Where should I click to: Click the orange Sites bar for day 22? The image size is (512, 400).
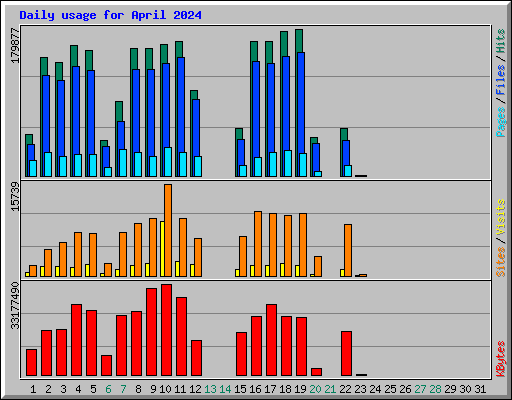pyautogui.click(x=348, y=250)
